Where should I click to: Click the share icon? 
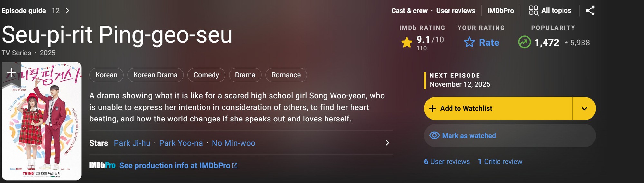click(x=590, y=11)
